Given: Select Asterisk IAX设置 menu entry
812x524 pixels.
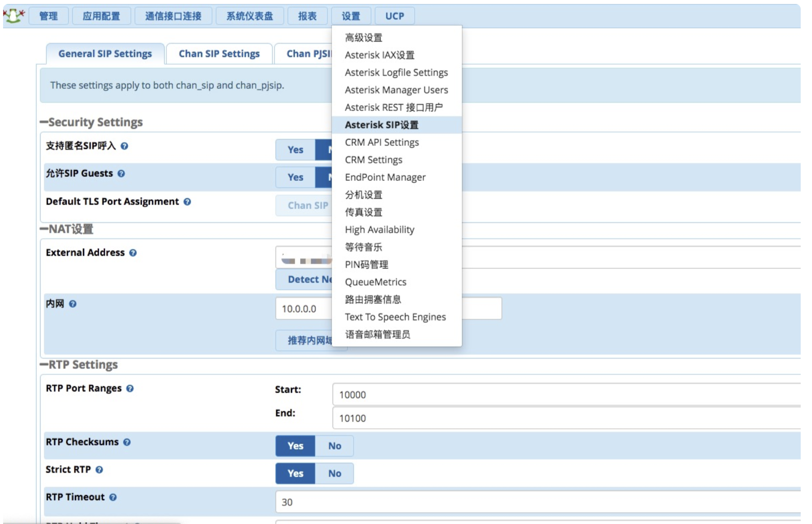Looking at the screenshot, I should click(x=397, y=55).
